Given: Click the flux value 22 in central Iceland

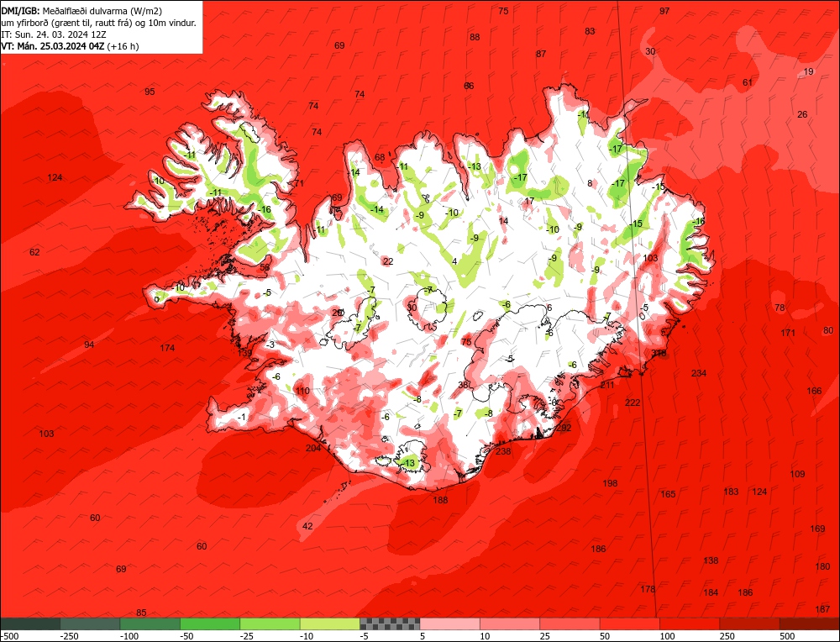Looking at the screenshot, I should 388,261.
